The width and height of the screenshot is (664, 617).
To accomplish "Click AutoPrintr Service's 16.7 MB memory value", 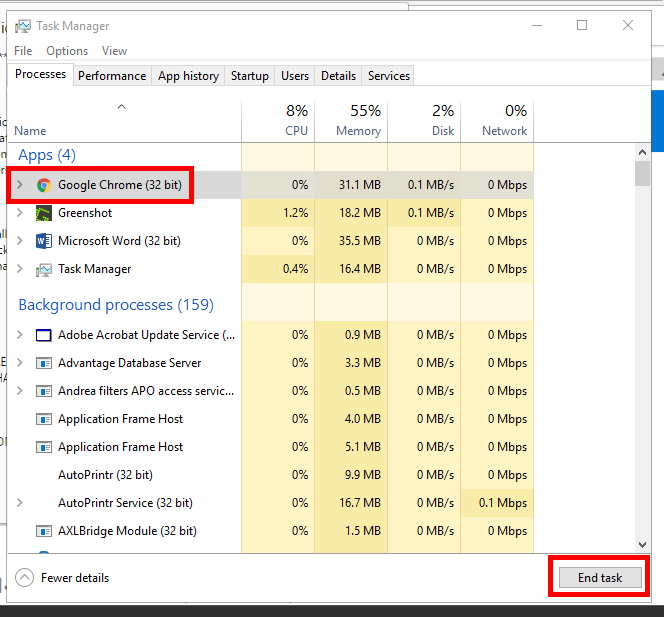I will click(360, 503).
